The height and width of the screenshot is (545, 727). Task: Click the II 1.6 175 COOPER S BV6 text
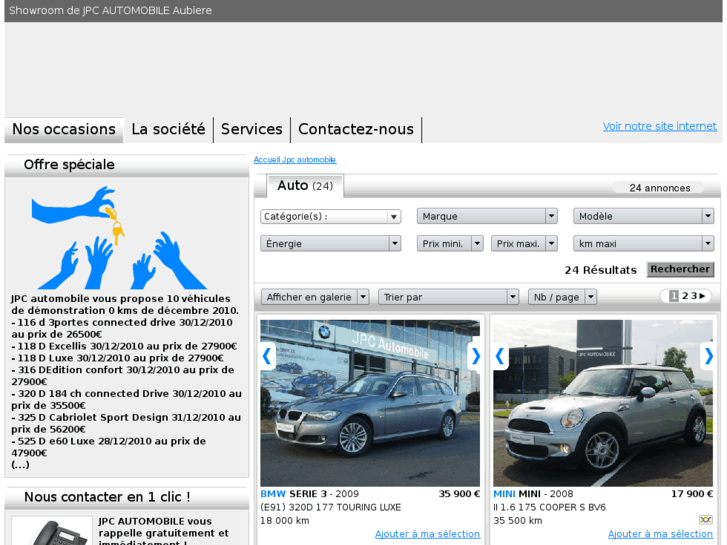click(x=549, y=507)
